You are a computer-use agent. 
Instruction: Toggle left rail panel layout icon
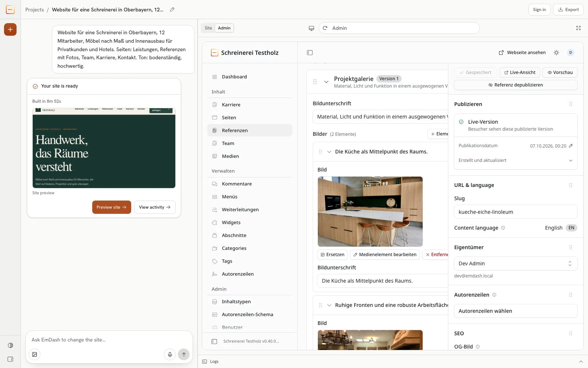pyautogui.click(x=10, y=359)
